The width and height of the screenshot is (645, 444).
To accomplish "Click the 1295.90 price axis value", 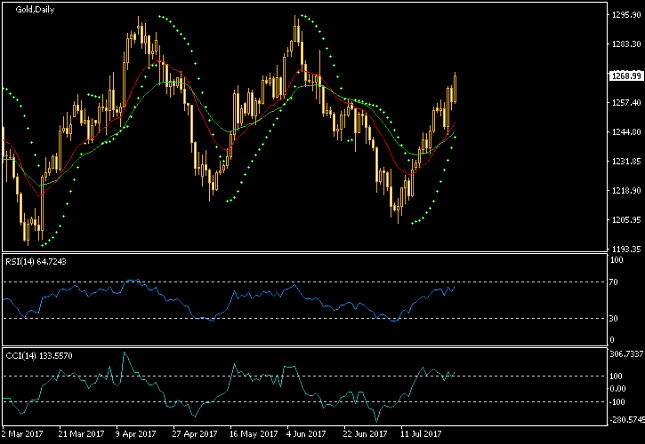I will point(626,15).
